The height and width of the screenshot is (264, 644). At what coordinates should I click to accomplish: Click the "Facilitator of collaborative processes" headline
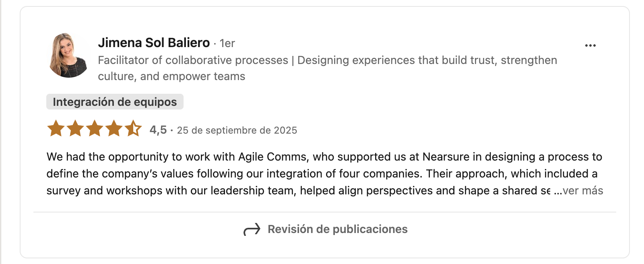[x=193, y=60]
